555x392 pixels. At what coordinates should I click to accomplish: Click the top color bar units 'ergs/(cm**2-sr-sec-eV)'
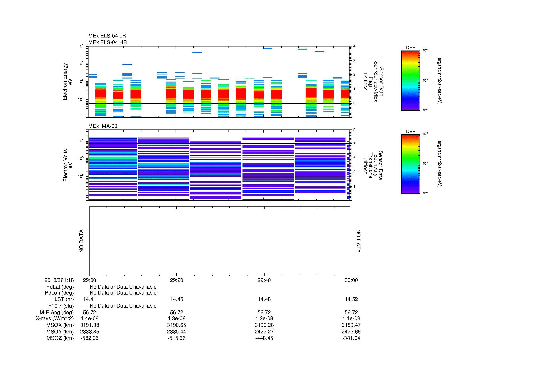(x=439, y=81)
